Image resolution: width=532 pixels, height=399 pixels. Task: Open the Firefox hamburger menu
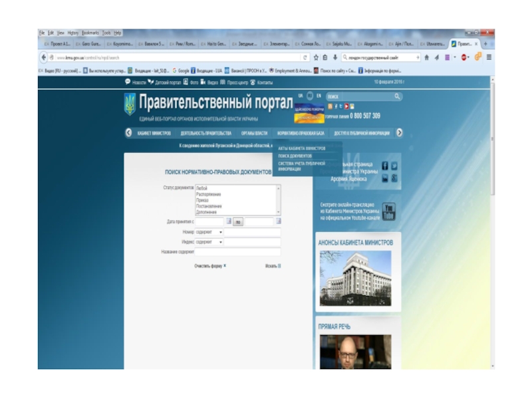tap(489, 57)
